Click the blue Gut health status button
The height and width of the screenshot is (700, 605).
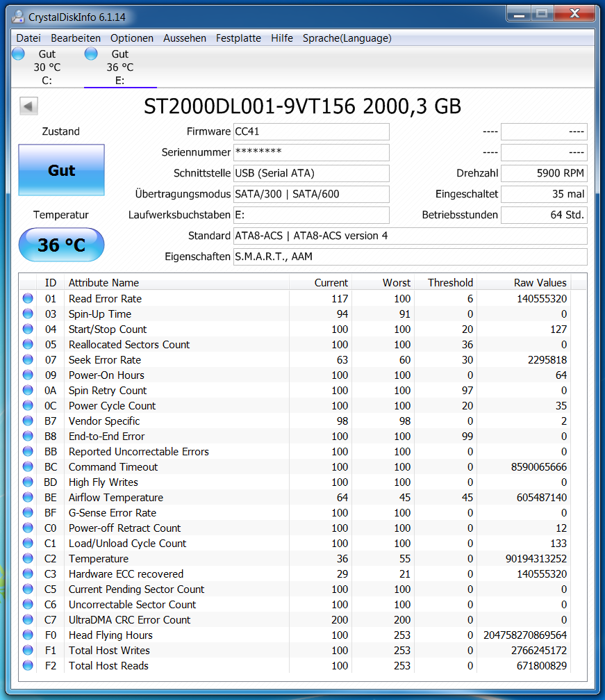(62, 170)
